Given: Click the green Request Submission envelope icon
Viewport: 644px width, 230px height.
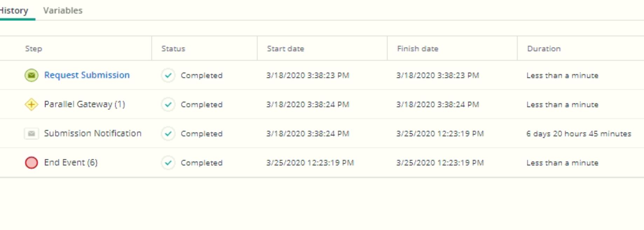Looking at the screenshot, I should [31, 75].
